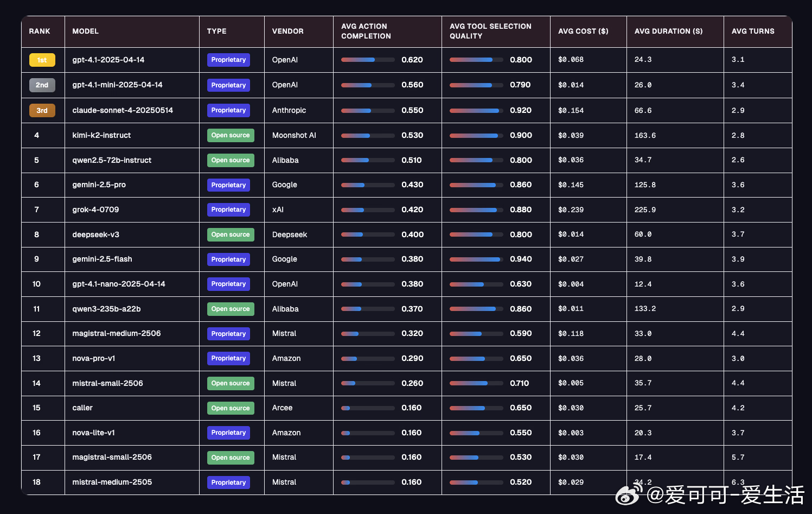This screenshot has height=514, width=812.
Task: Sort by the VENDOR column header
Action: pos(288,31)
